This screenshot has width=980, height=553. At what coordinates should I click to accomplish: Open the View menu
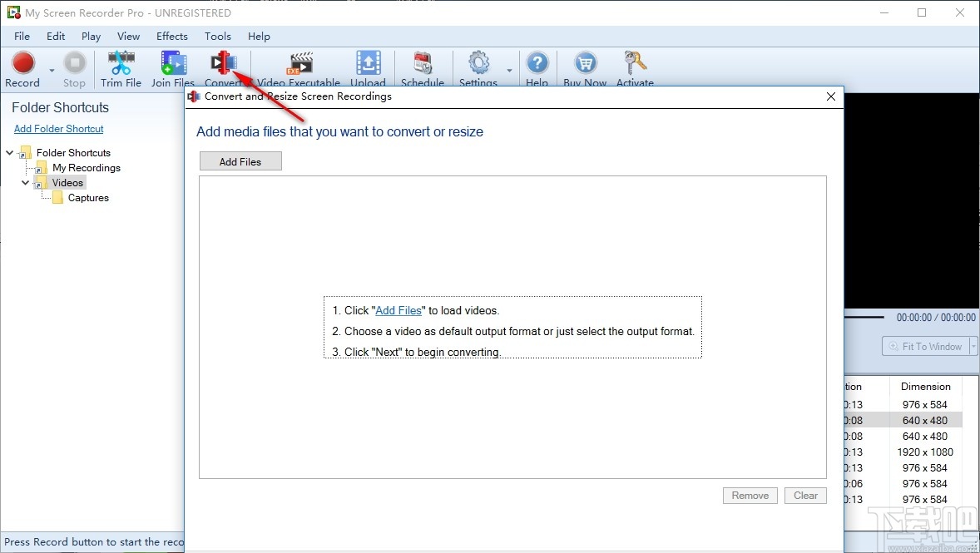click(x=129, y=37)
